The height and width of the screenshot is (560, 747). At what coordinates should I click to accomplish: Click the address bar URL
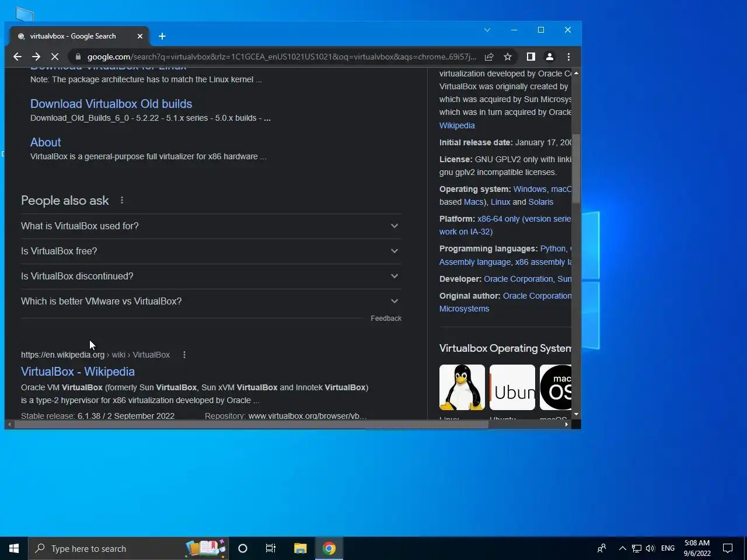tap(281, 57)
